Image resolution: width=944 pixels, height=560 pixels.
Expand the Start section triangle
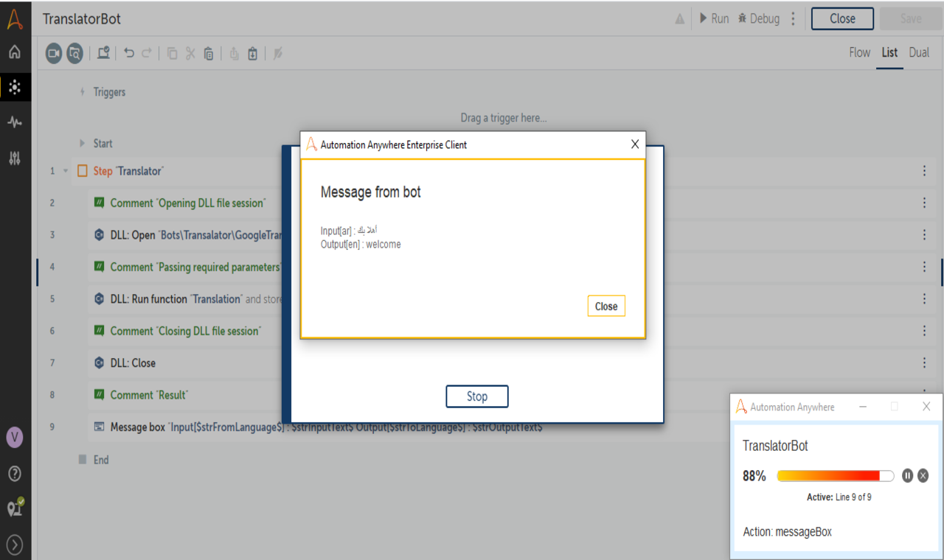tap(83, 144)
